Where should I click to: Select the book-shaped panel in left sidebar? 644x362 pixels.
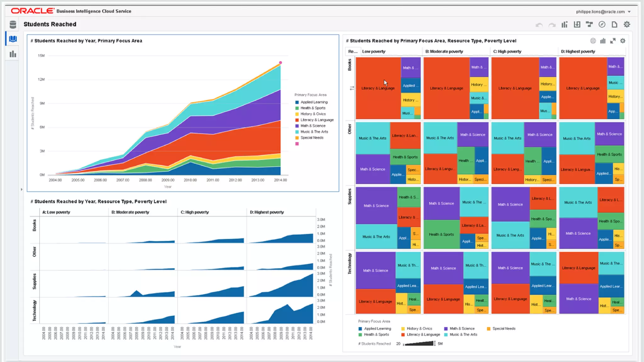click(13, 39)
